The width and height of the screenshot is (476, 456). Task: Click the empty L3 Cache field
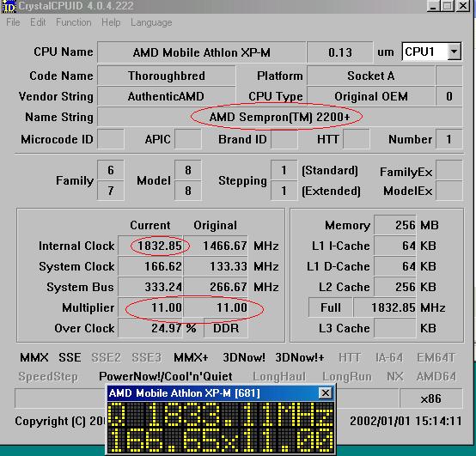point(395,328)
